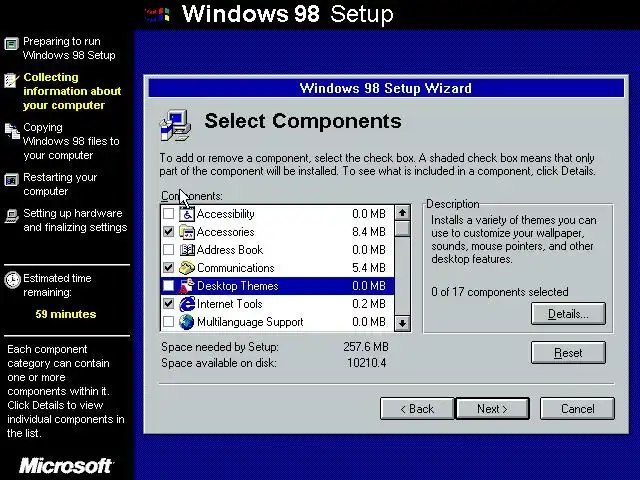Image resolution: width=640 pixels, height=480 pixels.
Task: Click the Windows flag logo in header
Action: [x=157, y=15]
